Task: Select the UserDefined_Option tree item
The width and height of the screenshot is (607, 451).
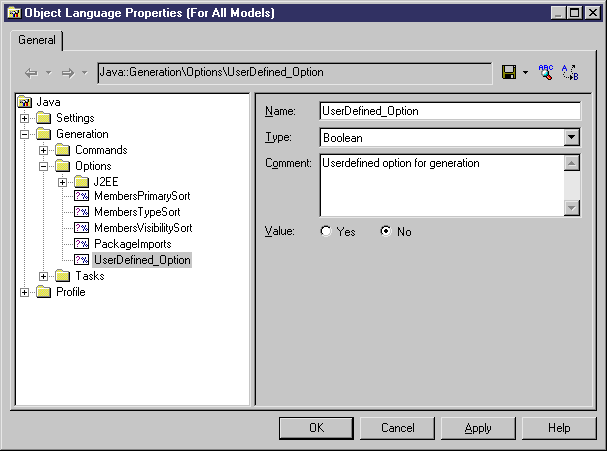Action: click(x=142, y=260)
